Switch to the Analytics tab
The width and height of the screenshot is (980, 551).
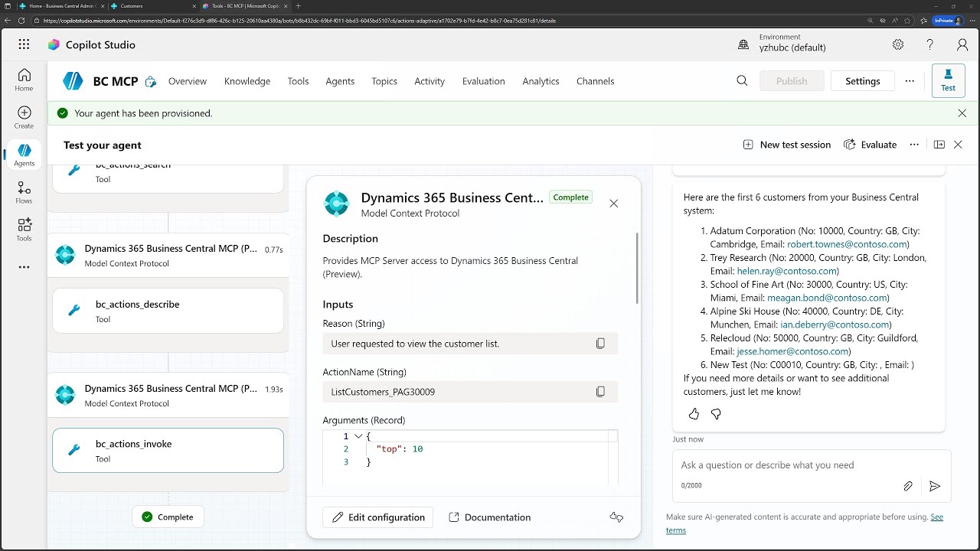tap(541, 81)
